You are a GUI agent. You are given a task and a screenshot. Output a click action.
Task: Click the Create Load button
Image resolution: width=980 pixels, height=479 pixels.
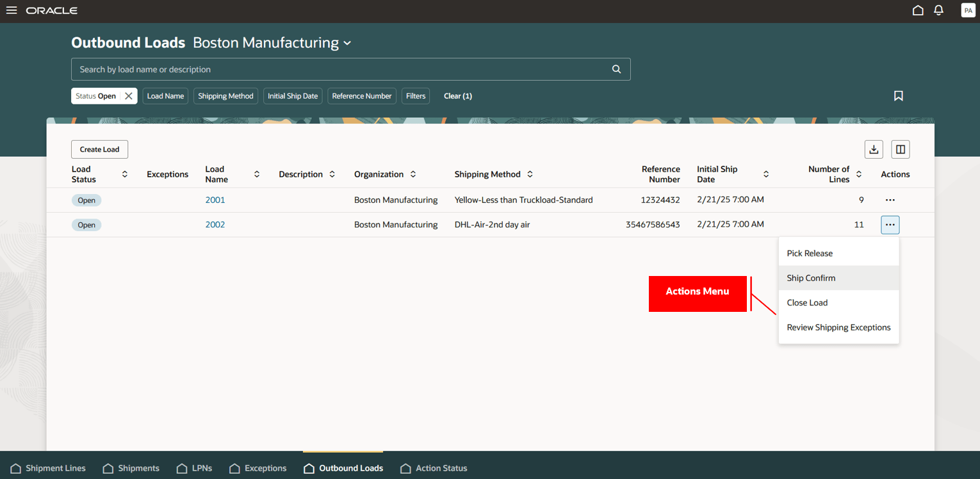pos(99,149)
